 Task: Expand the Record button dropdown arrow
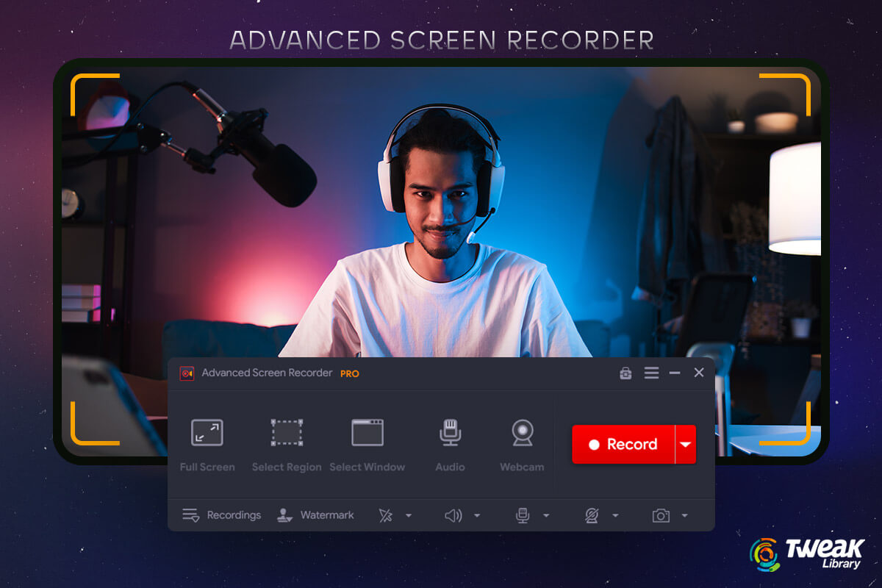coord(685,444)
